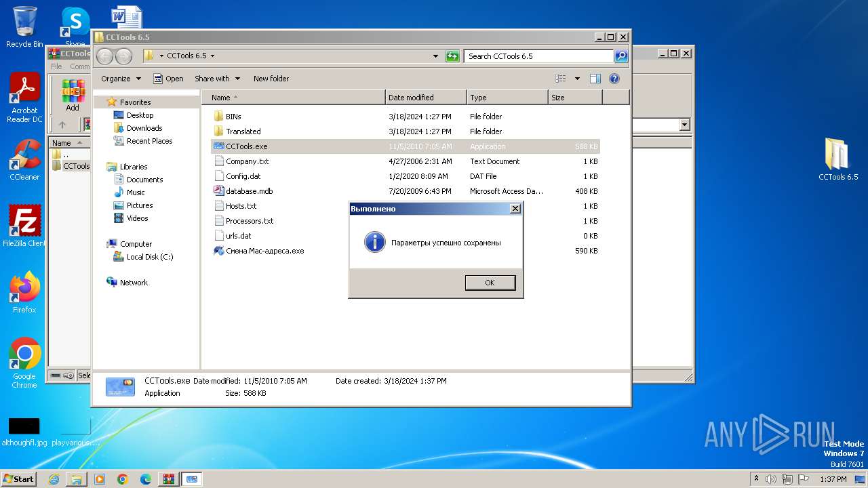Screen dimensions: 868x488
Task: Toggle the preview pane button
Action: (595, 79)
